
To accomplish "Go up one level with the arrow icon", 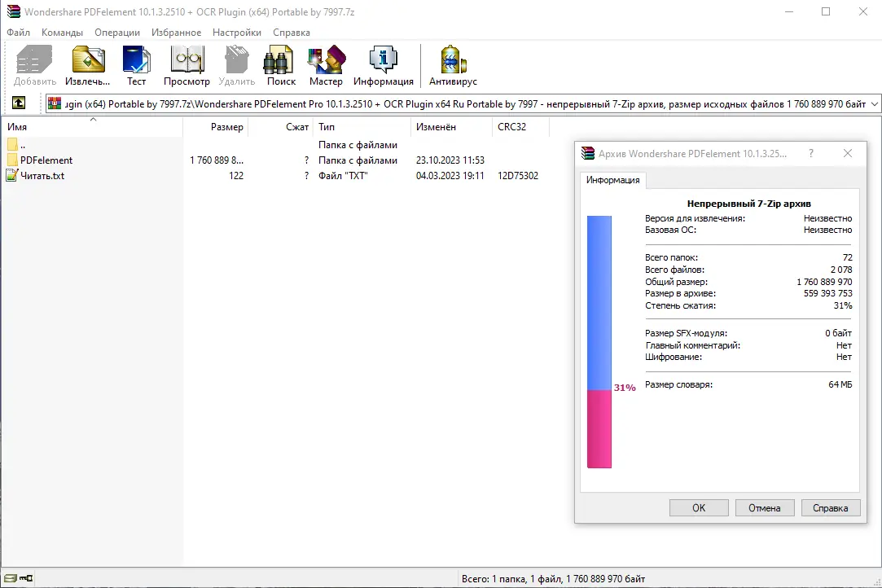I will (x=18, y=103).
